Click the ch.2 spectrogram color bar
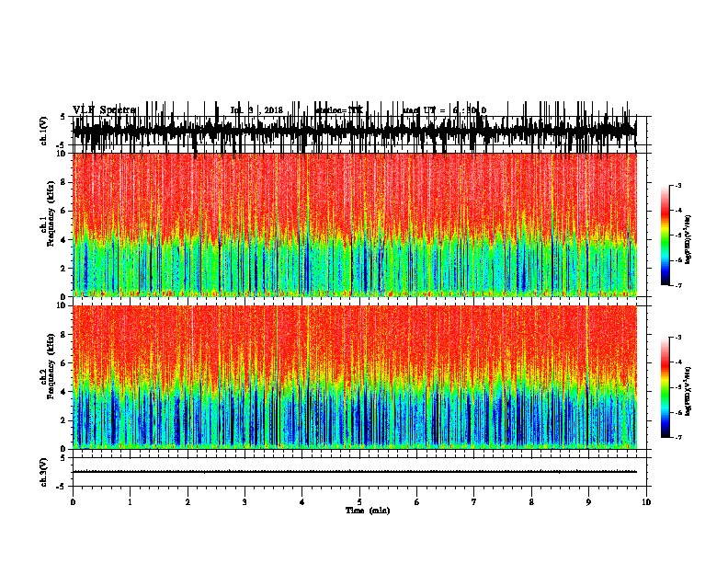 [665, 387]
